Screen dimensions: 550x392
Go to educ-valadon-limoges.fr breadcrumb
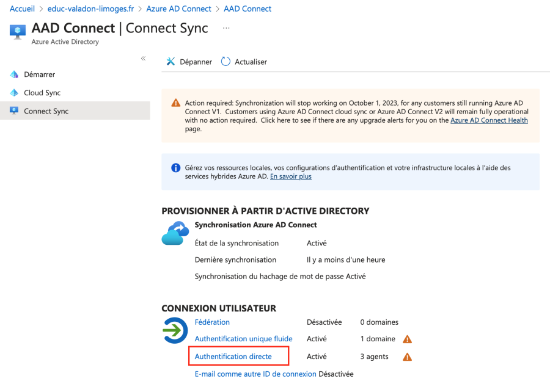click(90, 9)
